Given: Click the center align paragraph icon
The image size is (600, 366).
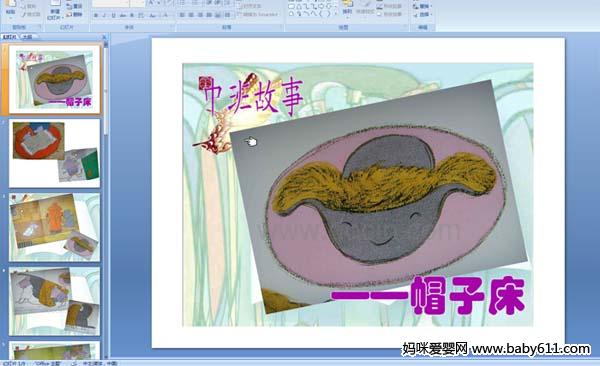Looking at the screenshot, I should [x=191, y=15].
